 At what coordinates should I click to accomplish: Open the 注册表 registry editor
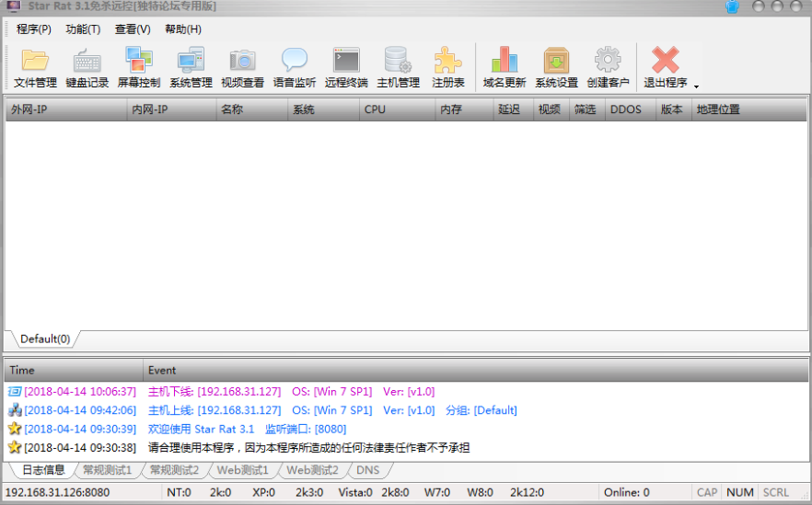(448, 68)
